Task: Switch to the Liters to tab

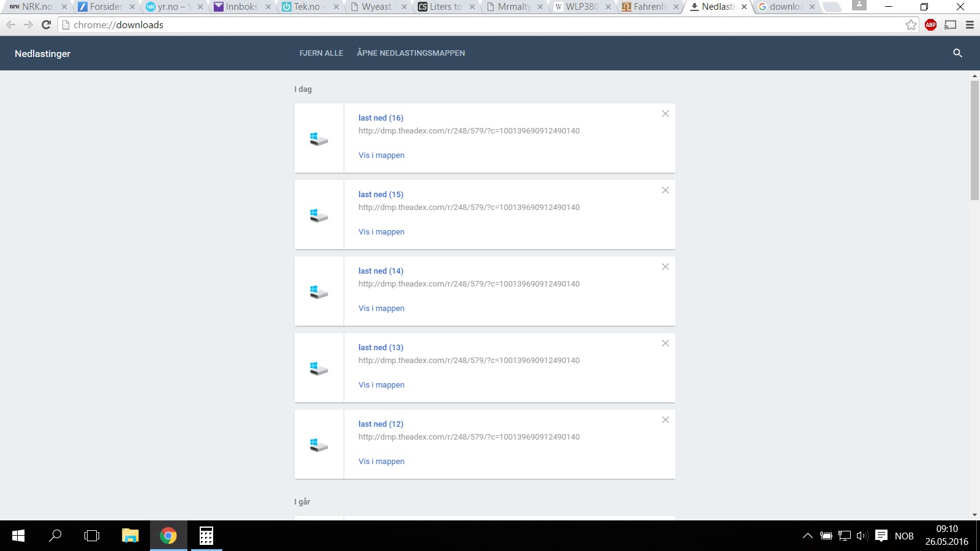Action: point(445,7)
